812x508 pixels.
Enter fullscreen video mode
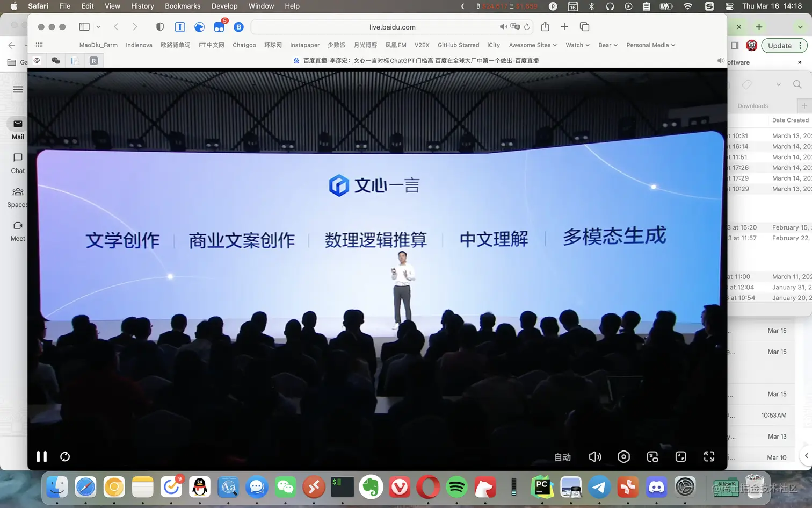[x=709, y=456]
